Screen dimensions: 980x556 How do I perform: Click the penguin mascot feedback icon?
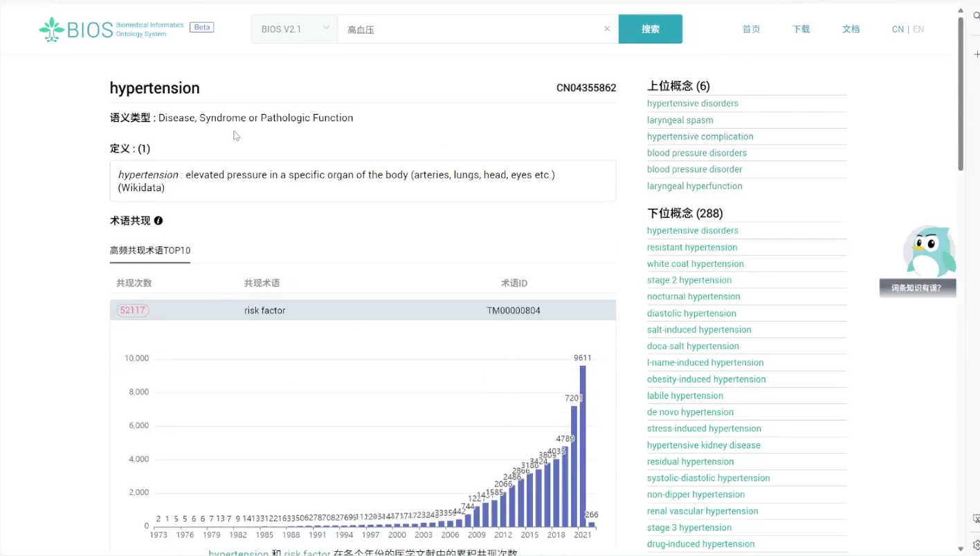point(929,252)
